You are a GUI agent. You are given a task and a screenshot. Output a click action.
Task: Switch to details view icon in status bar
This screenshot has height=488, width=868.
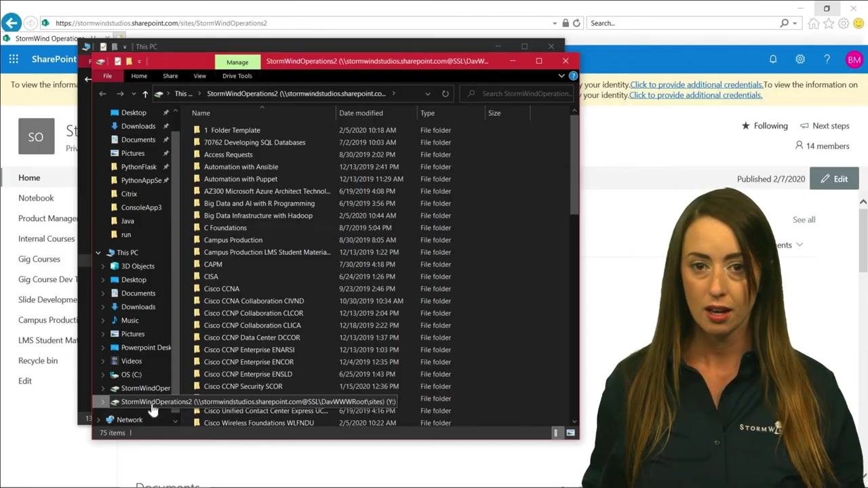pyautogui.click(x=556, y=432)
